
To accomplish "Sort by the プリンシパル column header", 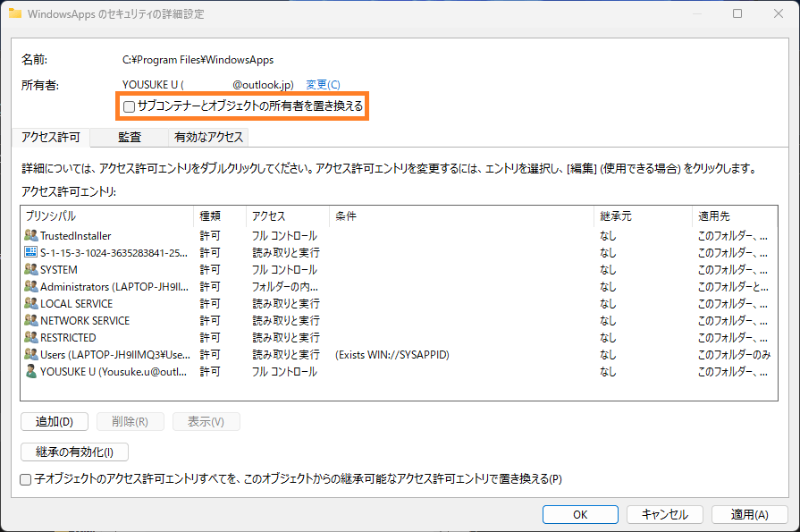I will click(107, 216).
